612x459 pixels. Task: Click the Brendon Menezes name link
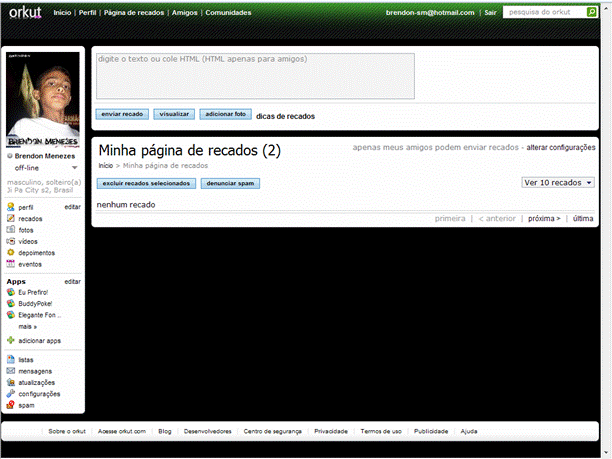click(x=45, y=156)
